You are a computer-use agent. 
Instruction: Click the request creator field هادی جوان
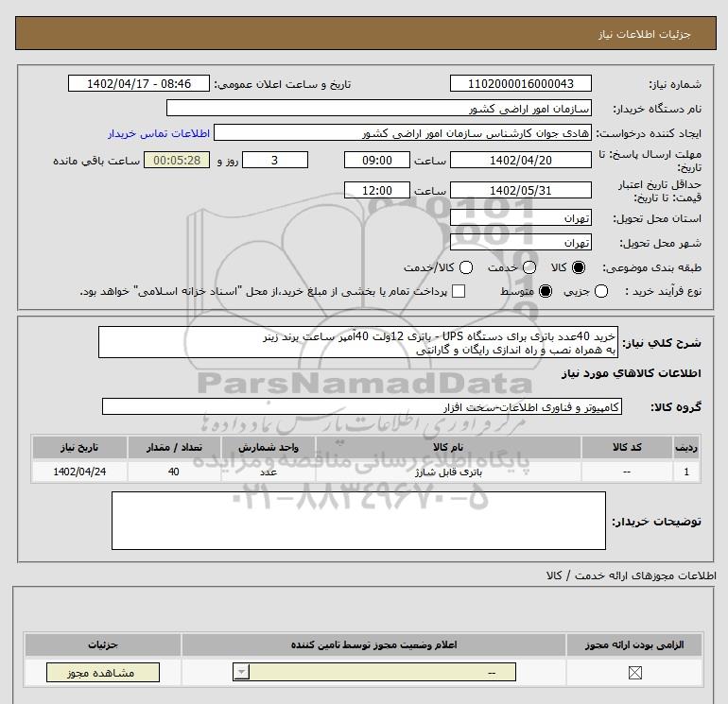(x=403, y=132)
